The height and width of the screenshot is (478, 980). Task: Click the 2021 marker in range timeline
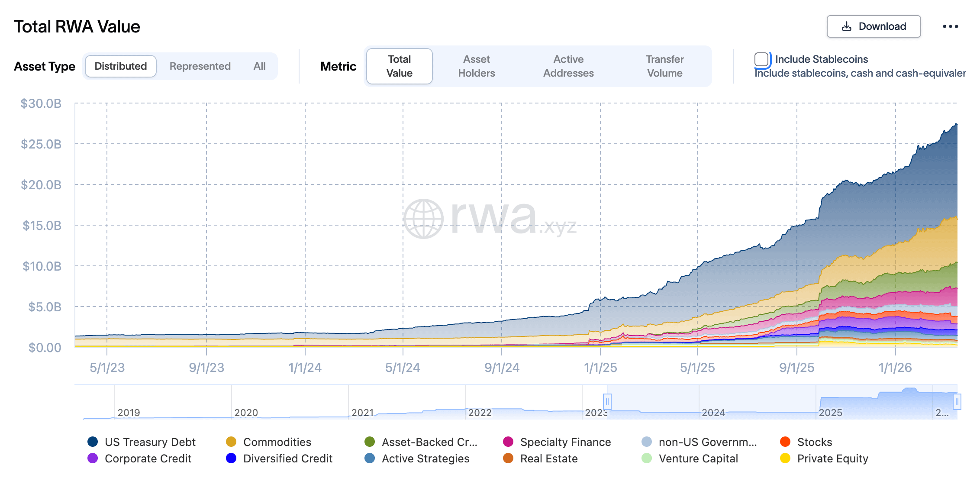coord(362,412)
